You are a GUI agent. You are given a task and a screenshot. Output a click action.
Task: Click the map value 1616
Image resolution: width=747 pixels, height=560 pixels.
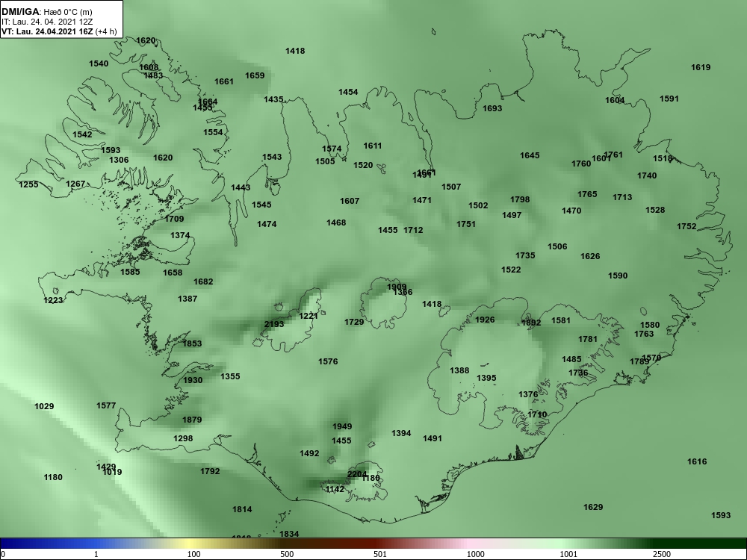click(x=697, y=461)
